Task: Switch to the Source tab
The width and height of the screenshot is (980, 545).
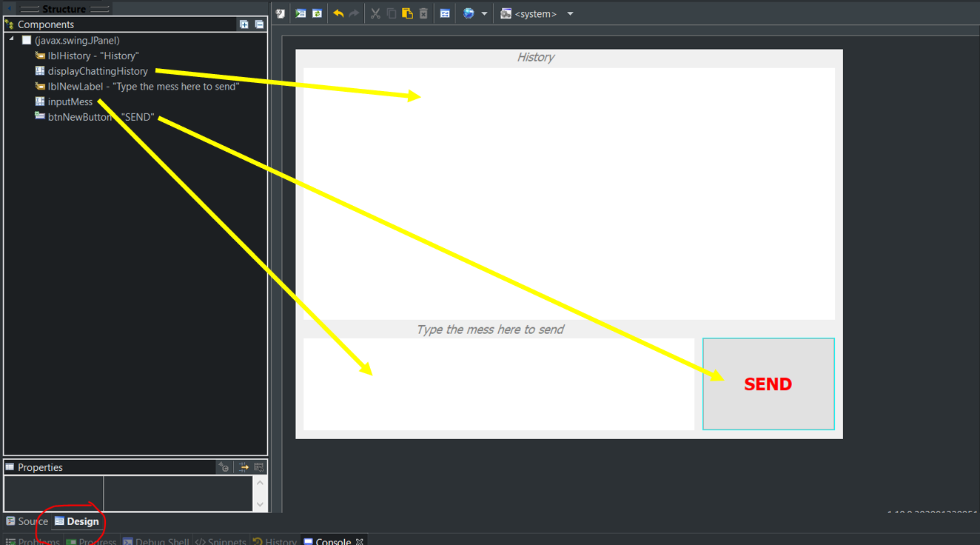Action: [x=27, y=521]
